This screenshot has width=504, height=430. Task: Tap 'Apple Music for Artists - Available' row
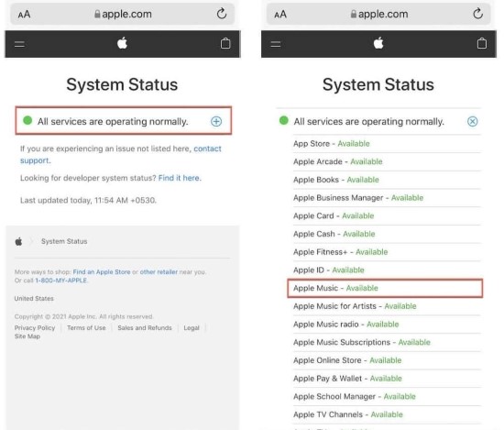387,306
